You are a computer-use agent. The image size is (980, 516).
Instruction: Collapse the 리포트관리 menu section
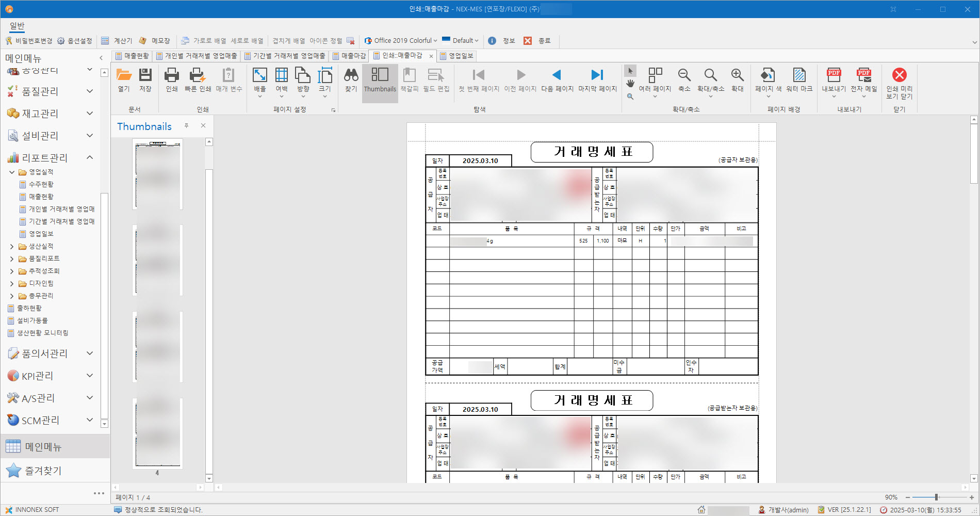click(x=90, y=157)
